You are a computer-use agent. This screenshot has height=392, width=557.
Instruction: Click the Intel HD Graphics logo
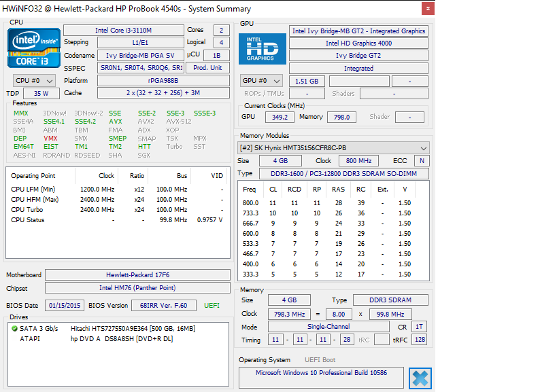click(262, 49)
